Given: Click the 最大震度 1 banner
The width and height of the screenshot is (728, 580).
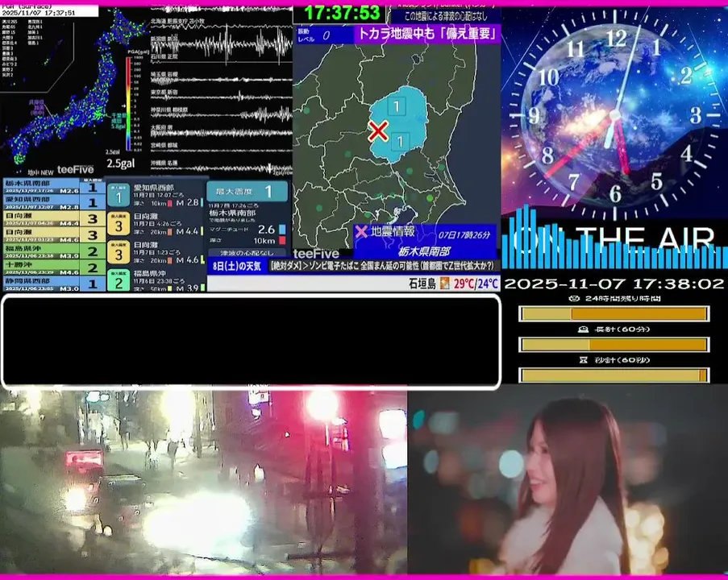Looking at the screenshot, I should 247,192.
